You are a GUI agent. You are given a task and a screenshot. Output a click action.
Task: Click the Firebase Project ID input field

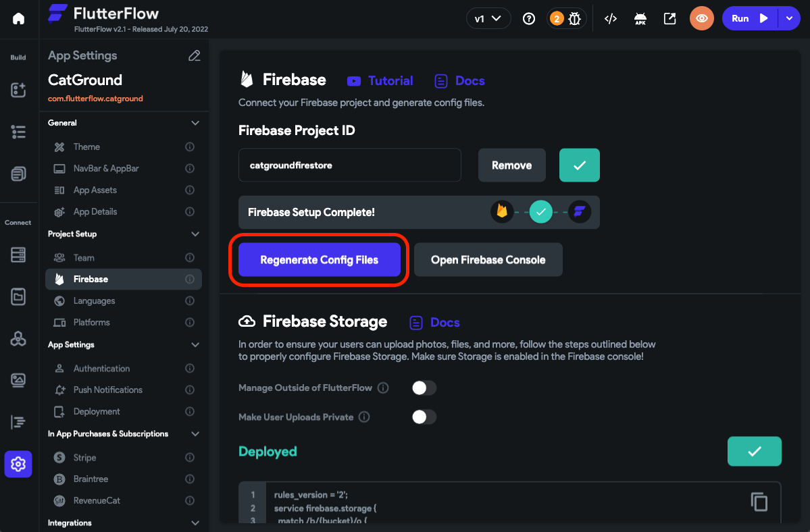click(x=350, y=165)
